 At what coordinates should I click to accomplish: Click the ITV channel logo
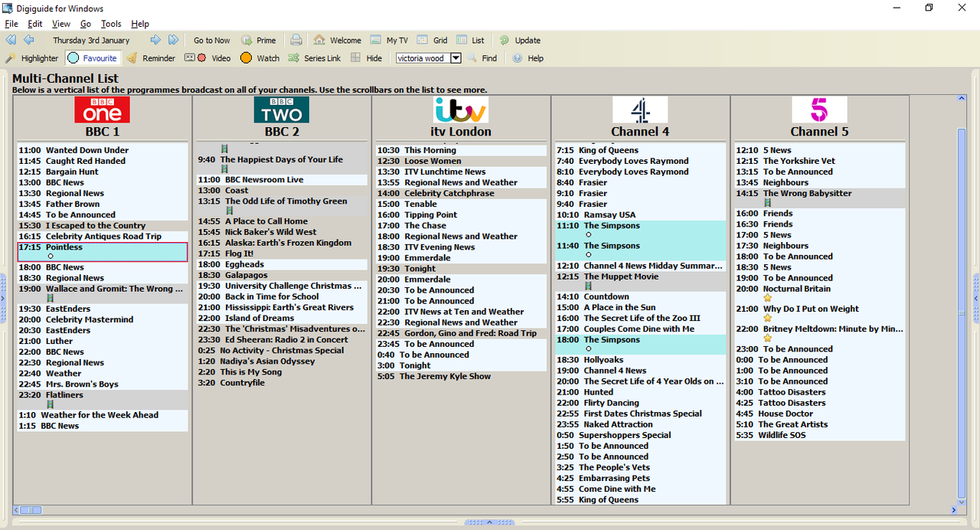coord(460,110)
